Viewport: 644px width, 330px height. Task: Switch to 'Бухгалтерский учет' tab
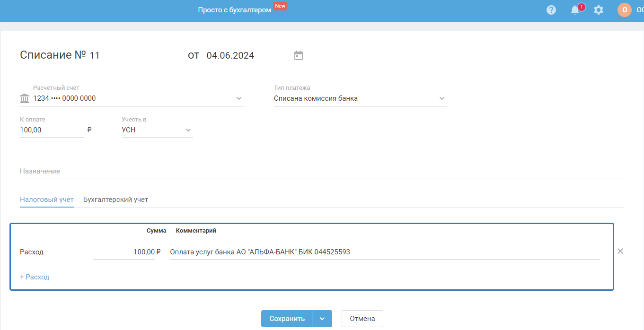(115, 200)
